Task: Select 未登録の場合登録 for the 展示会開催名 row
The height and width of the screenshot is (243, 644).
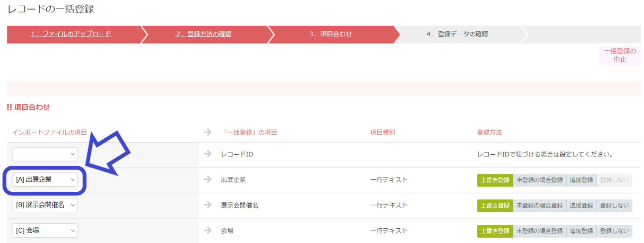Action: (x=539, y=206)
